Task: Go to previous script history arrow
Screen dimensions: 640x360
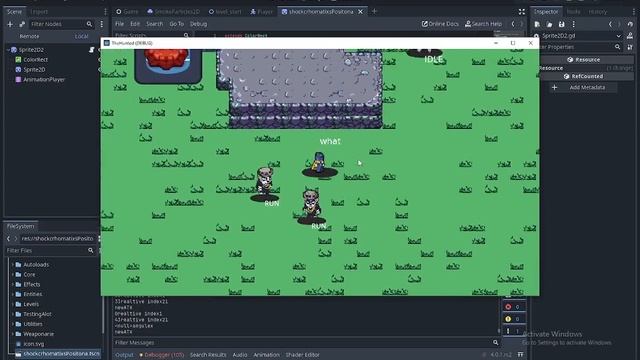Action: point(513,24)
